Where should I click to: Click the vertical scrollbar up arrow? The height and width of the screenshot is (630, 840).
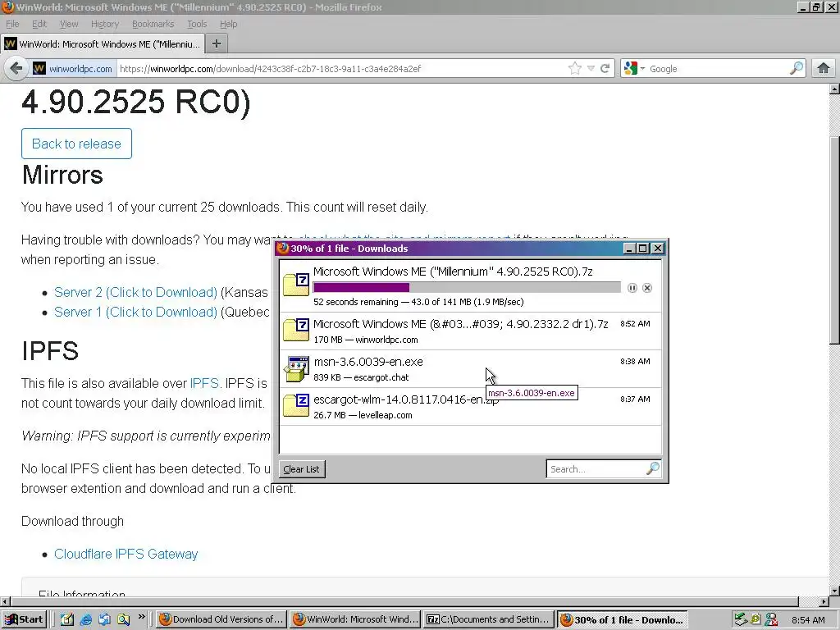point(834,89)
